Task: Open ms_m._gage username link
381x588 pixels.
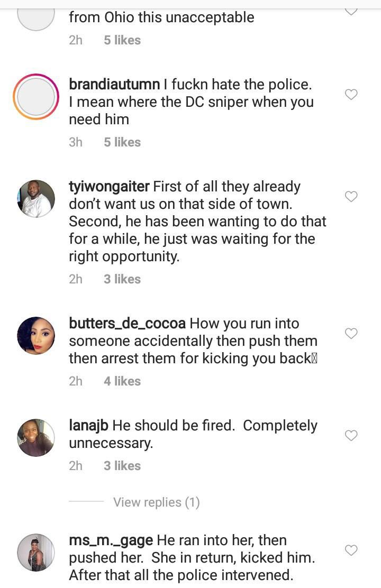Action: 111,540
